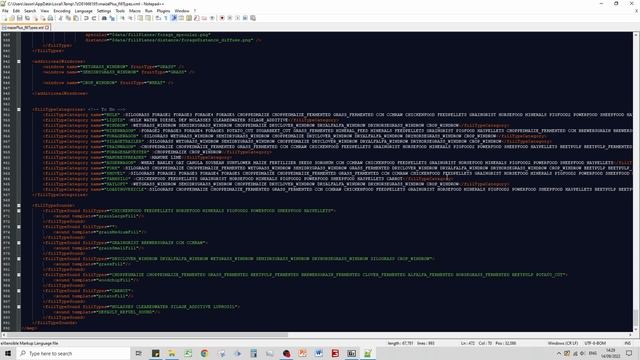The height and width of the screenshot is (360, 640).
Task: Open Microsoft Word from the taskbar
Action: [318, 353]
